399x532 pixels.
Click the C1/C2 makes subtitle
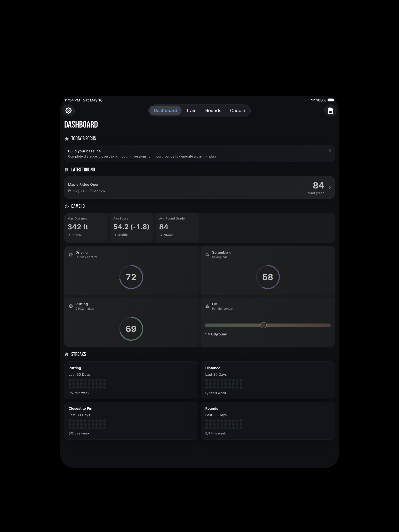85,309
